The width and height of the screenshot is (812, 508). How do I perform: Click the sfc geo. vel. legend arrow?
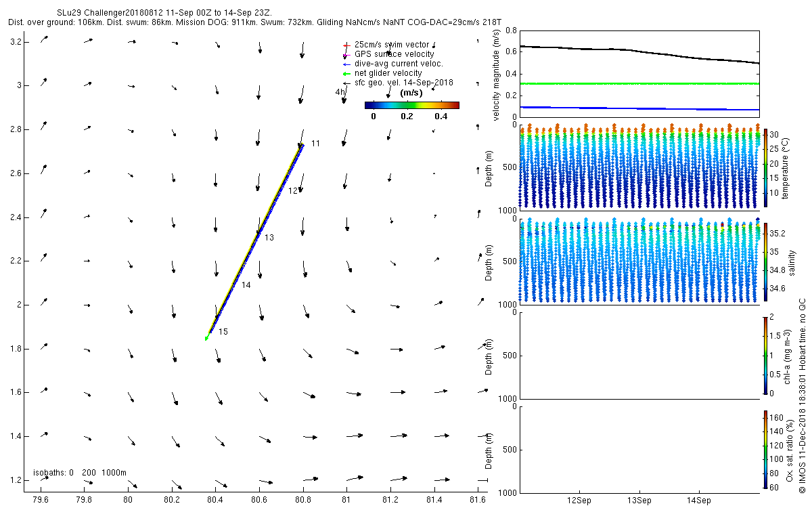tap(346, 83)
